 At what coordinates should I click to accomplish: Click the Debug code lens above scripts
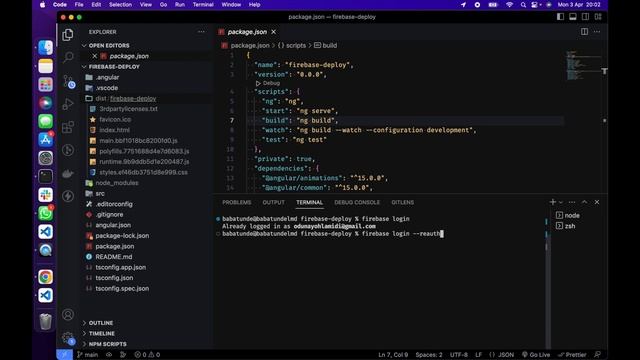pyautogui.click(x=268, y=83)
